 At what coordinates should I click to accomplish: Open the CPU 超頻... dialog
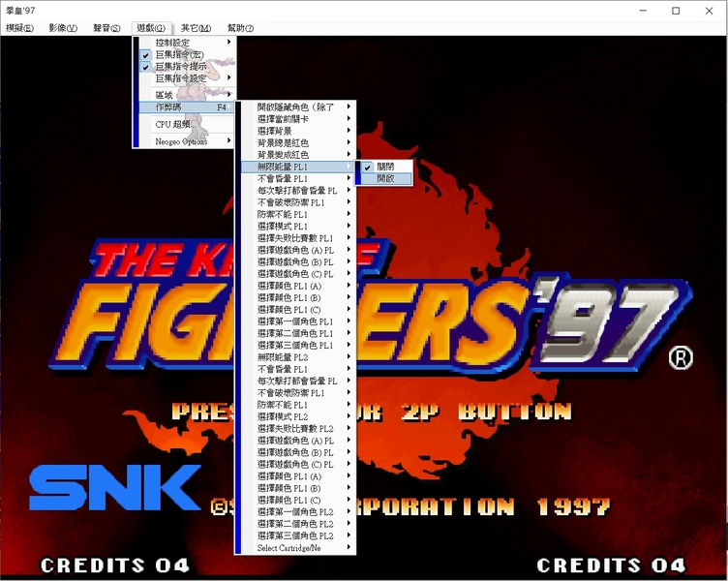click(x=187, y=125)
